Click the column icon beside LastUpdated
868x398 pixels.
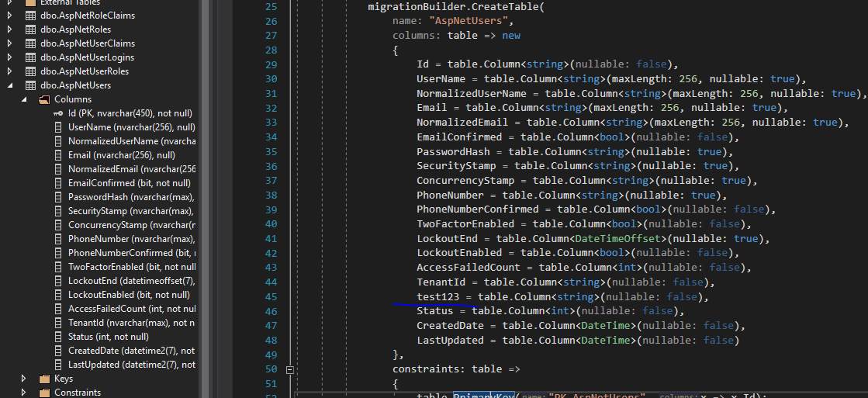click(58, 365)
